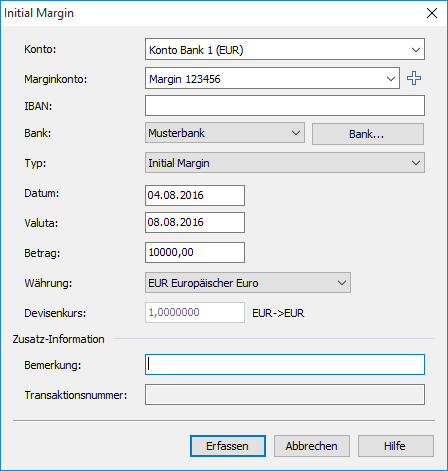Viewport: 448px width, 471px height.
Task: Focus the IBAN input field
Action: pos(285,106)
